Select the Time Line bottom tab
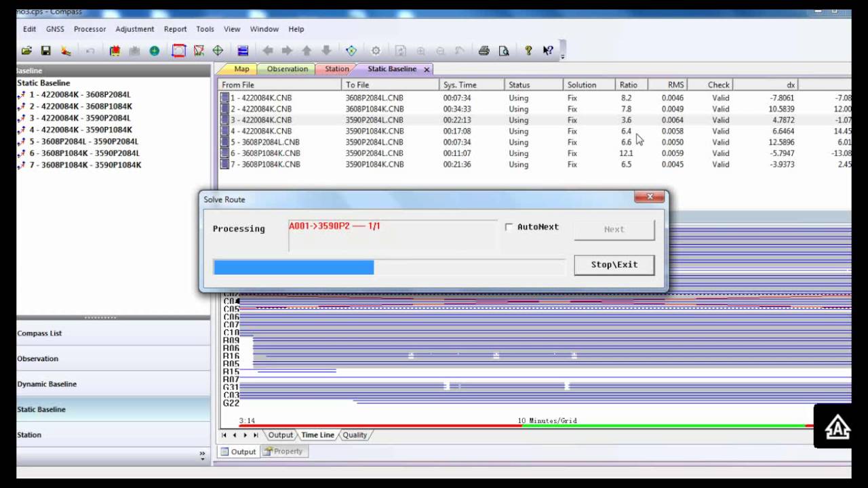 click(x=318, y=435)
